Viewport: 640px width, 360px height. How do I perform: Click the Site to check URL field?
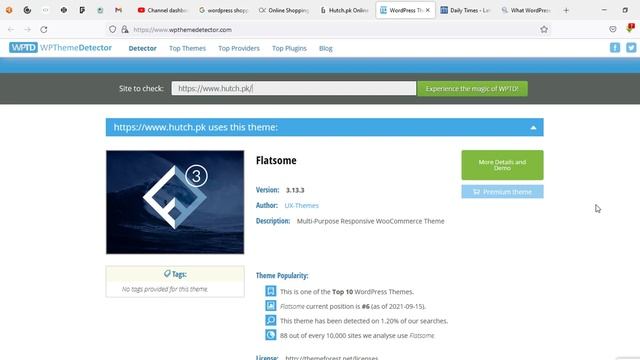point(293,88)
